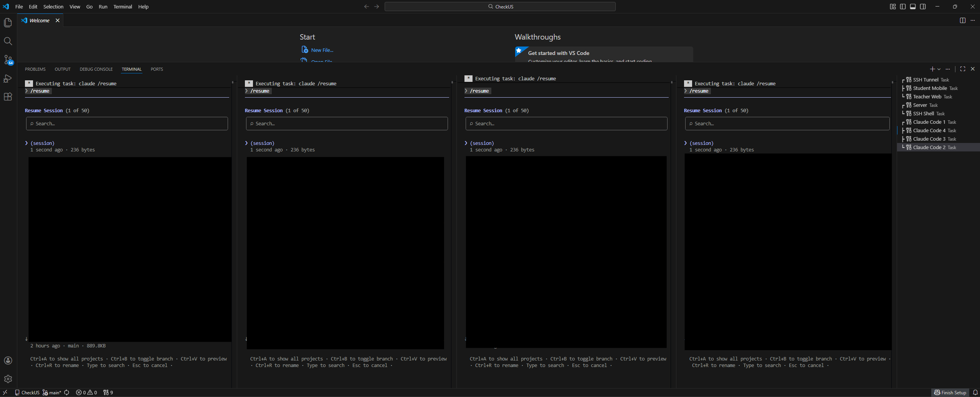Maximize the terminal panel size

pos(963,69)
